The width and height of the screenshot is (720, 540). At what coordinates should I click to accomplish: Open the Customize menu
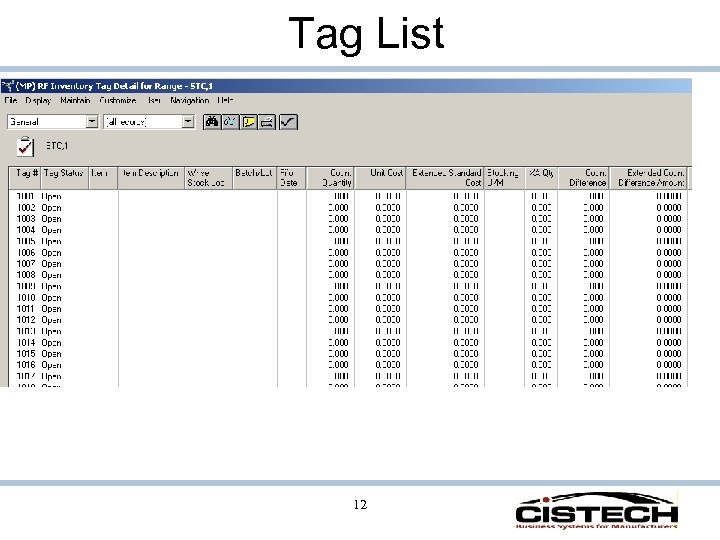coord(118,100)
